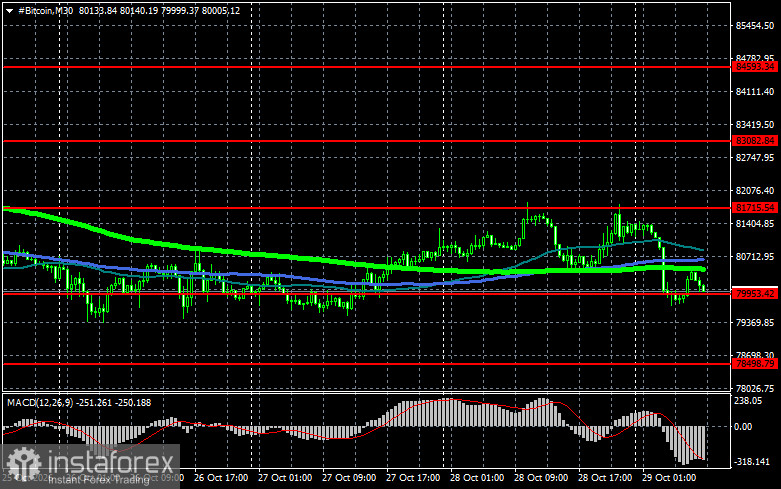Click the 29 Oct 01:00 time label
This screenshot has width=781, height=489.
pos(669,478)
